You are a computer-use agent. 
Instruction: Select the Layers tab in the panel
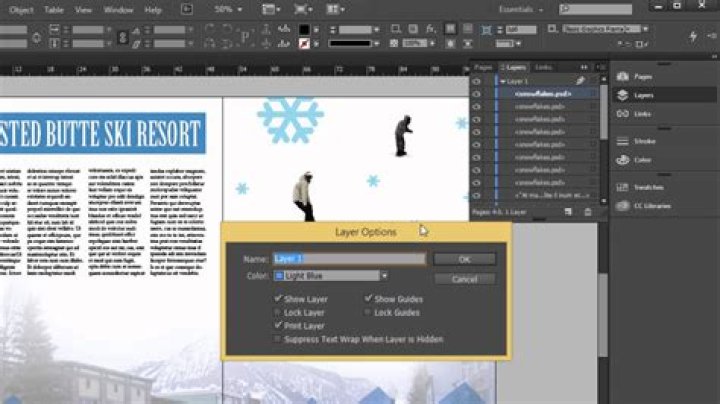click(514, 67)
